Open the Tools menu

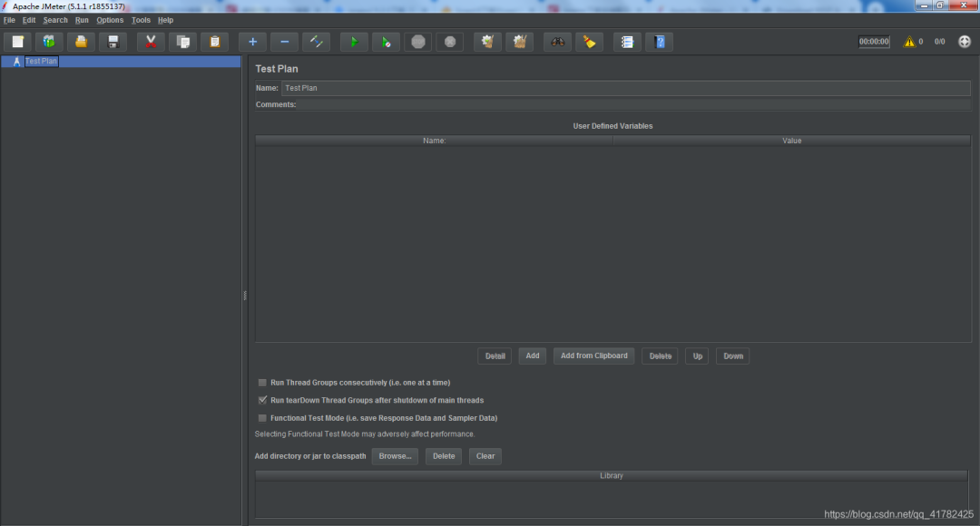pyautogui.click(x=141, y=20)
